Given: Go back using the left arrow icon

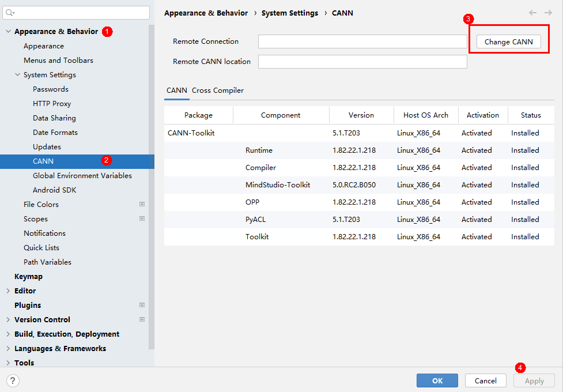Looking at the screenshot, I should coord(532,13).
